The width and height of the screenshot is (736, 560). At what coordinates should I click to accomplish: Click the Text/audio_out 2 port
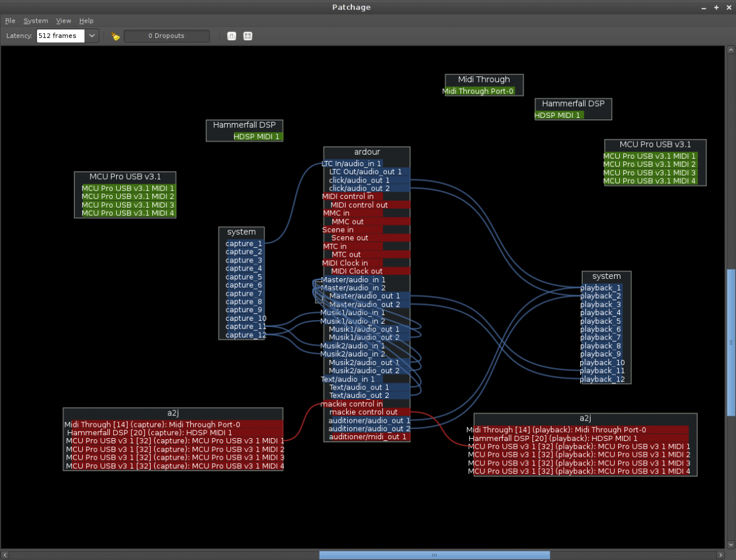[367, 395]
